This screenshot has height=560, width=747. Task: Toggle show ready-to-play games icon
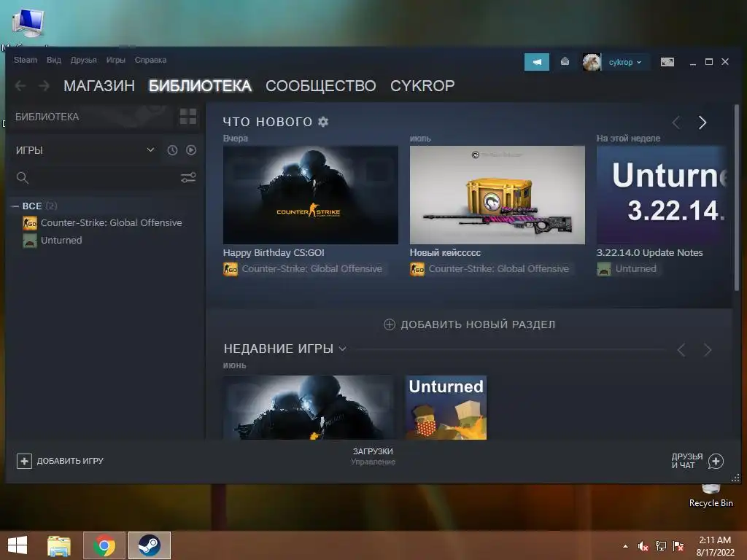[x=191, y=150]
